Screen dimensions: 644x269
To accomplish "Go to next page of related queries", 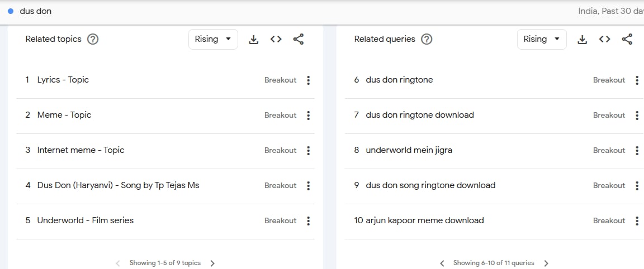I will point(546,263).
